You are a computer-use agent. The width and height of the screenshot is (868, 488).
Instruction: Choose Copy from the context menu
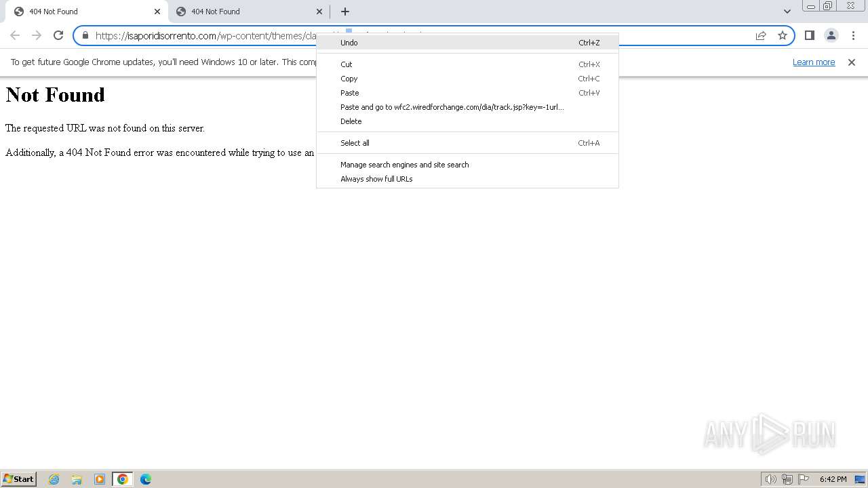[467, 79]
